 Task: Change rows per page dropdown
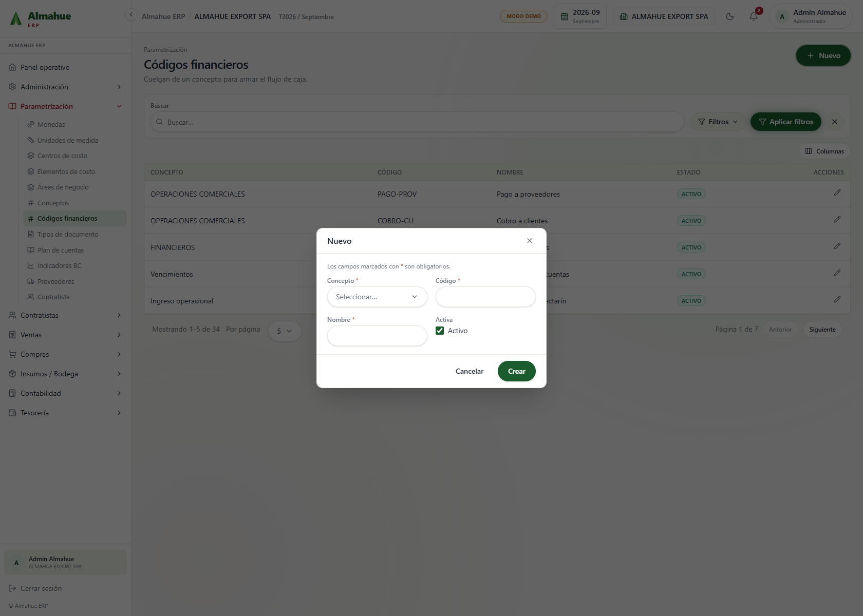tap(285, 331)
